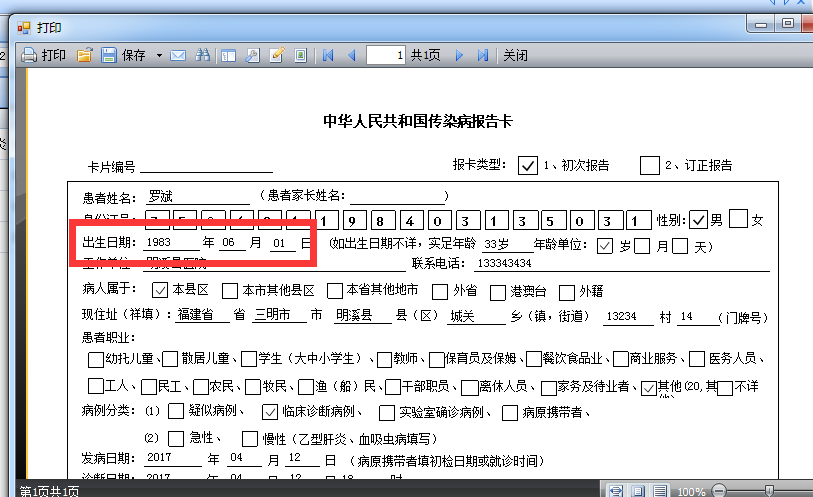Click the township value 城关
The height and width of the screenshot is (497, 813).
click(462, 316)
